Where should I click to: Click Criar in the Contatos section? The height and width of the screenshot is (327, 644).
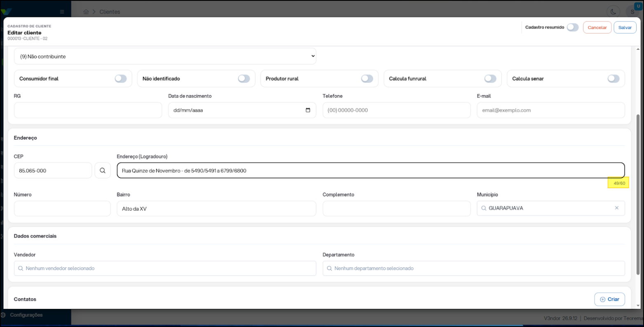click(x=609, y=299)
